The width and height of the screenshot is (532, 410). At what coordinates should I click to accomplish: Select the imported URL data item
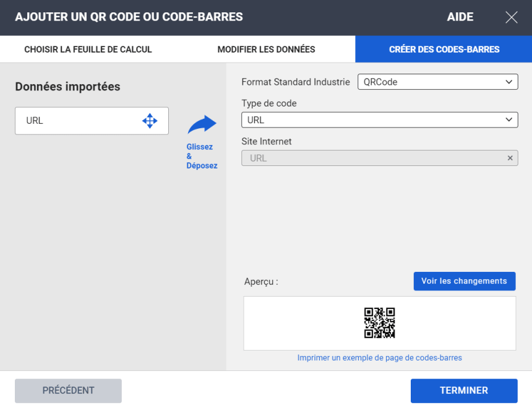point(92,121)
